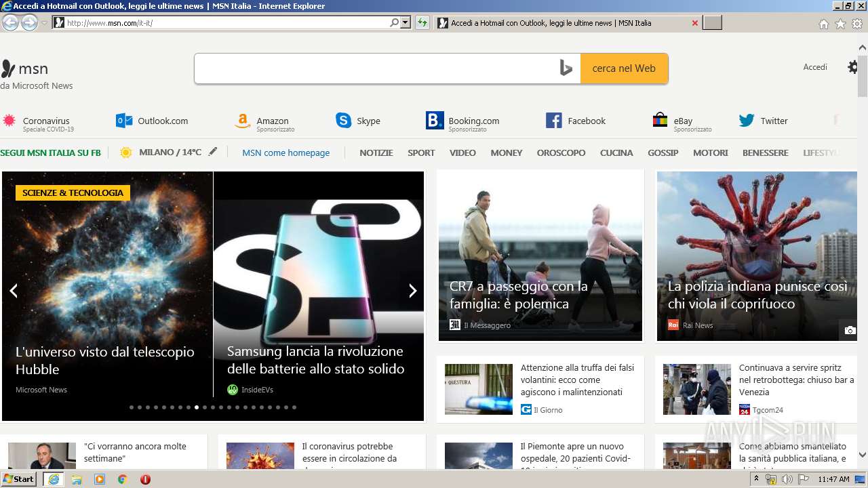
Task: Open the Amazon sponsored shortcut
Action: point(264,121)
